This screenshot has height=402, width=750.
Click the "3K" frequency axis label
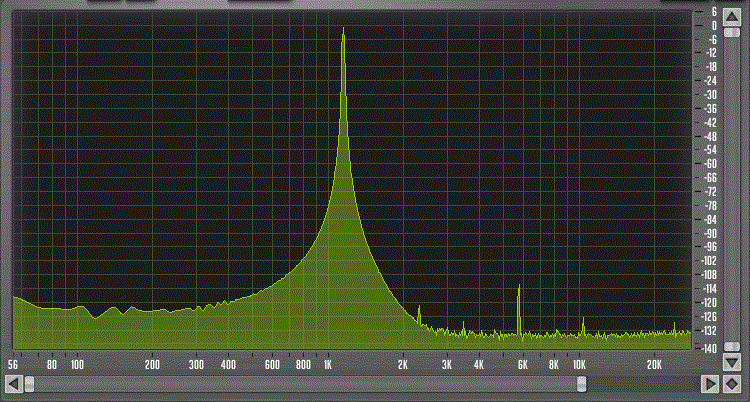pyautogui.click(x=447, y=365)
